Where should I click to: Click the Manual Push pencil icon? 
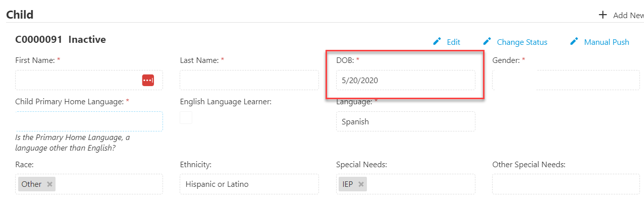pos(574,41)
